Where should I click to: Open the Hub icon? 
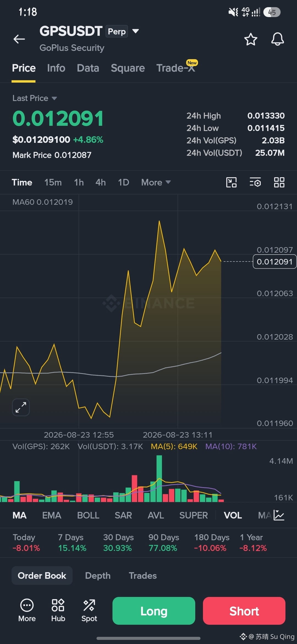click(x=58, y=610)
